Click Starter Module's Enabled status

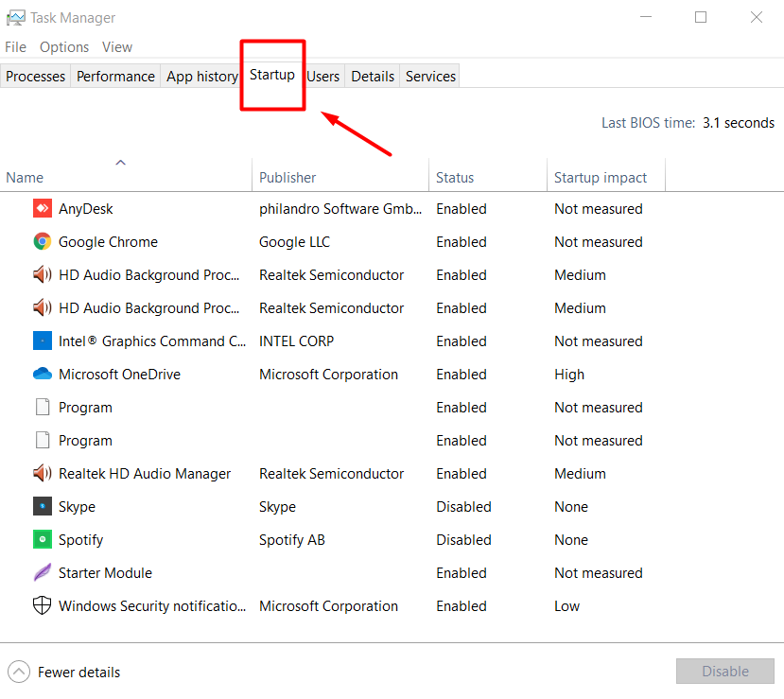[x=461, y=572]
